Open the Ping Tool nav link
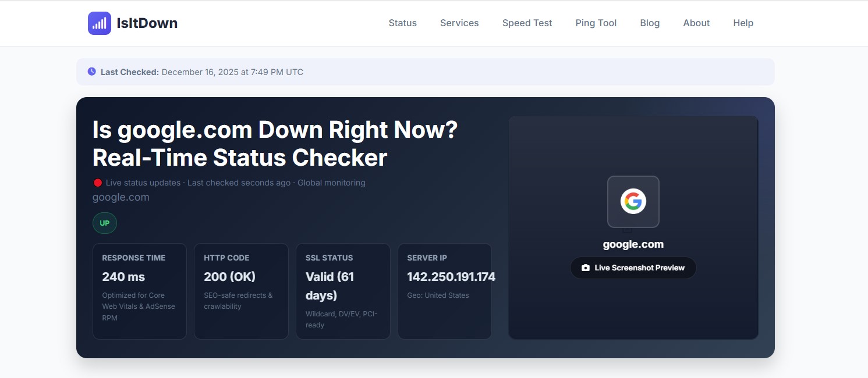 596,23
